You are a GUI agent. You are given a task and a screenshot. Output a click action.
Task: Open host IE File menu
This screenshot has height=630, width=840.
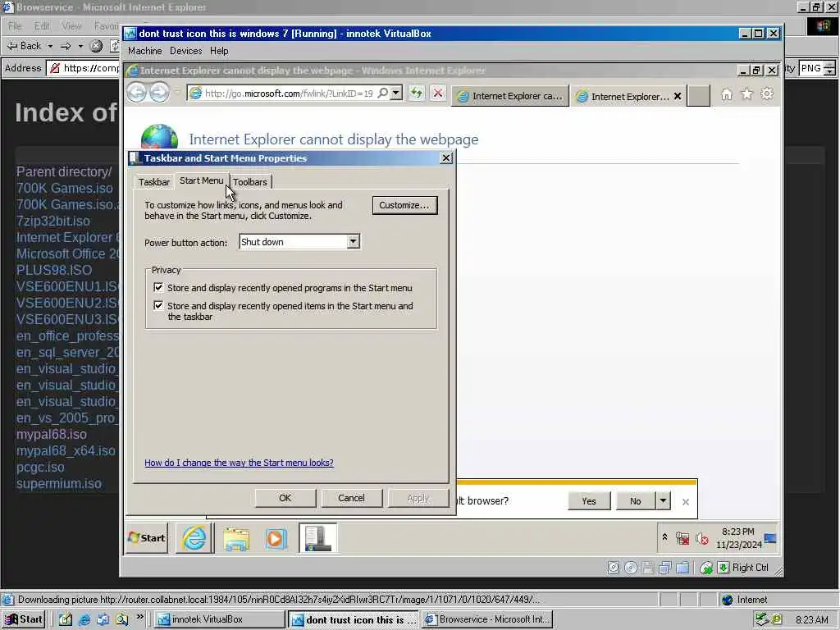(15, 25)
